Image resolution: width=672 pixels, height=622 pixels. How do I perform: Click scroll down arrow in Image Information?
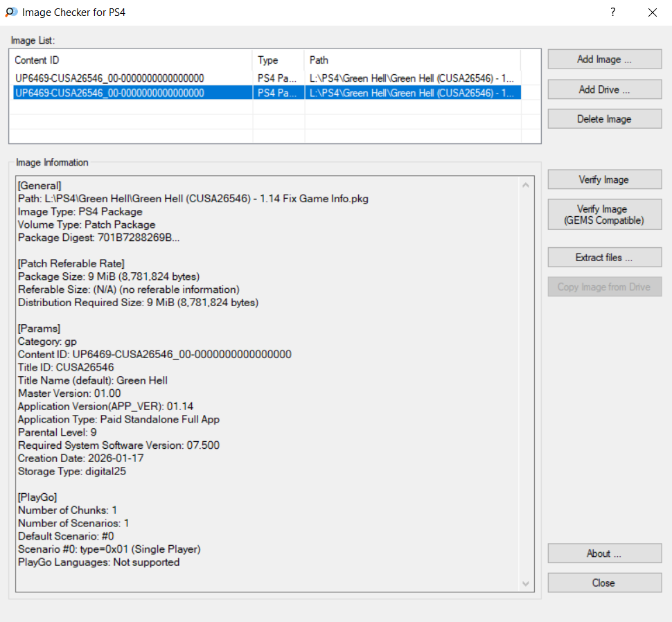pyautogui.click(x=526, y=584)
